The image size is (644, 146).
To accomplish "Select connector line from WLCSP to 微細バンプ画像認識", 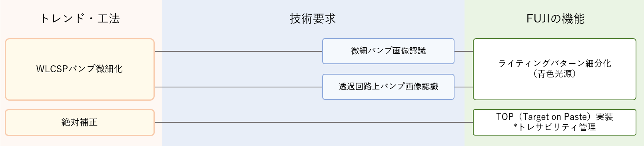I will pyautogui.click(x=238, y=51).
